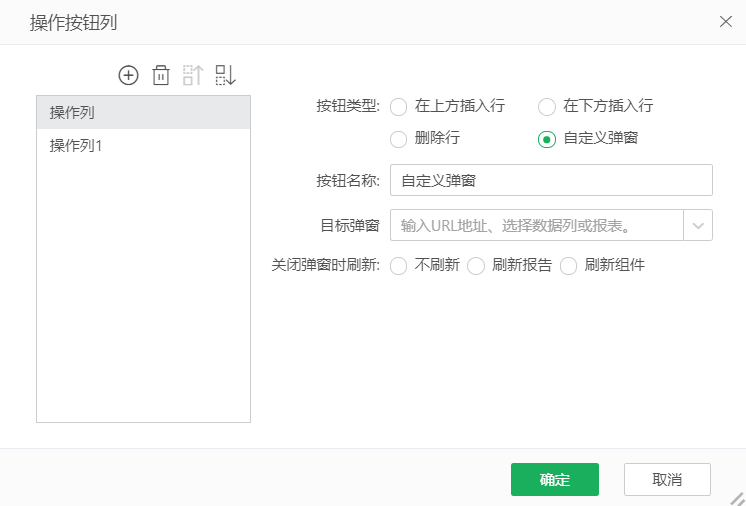Select 操作列 in the list

[x=143, y=113]
